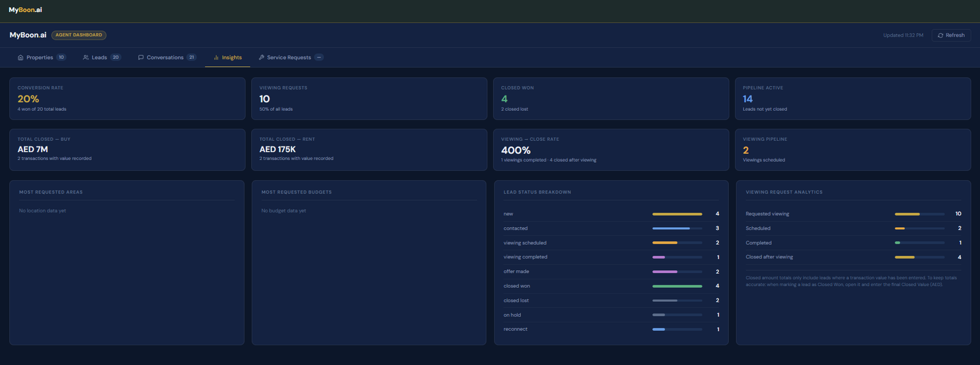Click the 'offer made' progress bar

point(677,272)
